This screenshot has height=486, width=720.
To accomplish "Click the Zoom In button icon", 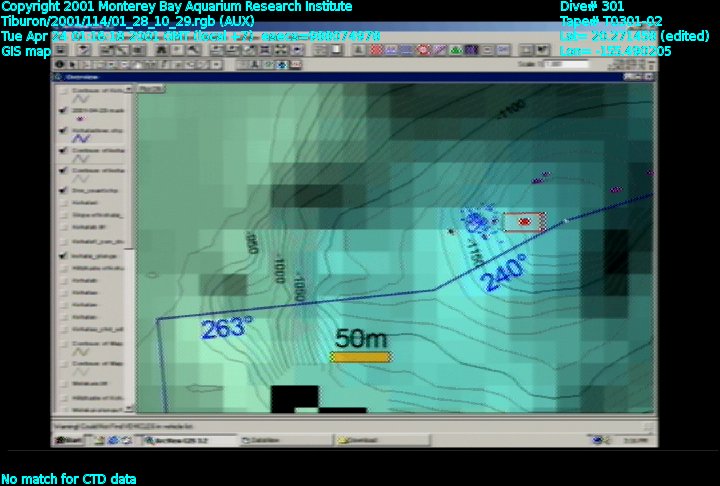I will pyautogui.click(x=264, y=50).
